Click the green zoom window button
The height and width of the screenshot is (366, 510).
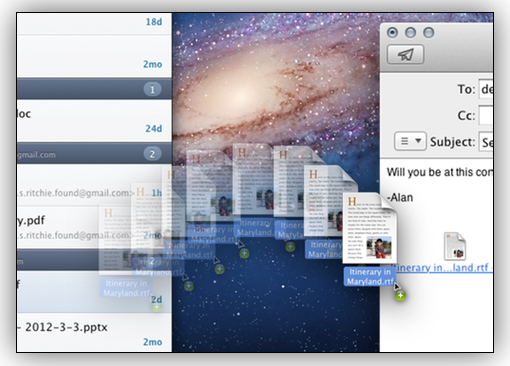point(428,32)
